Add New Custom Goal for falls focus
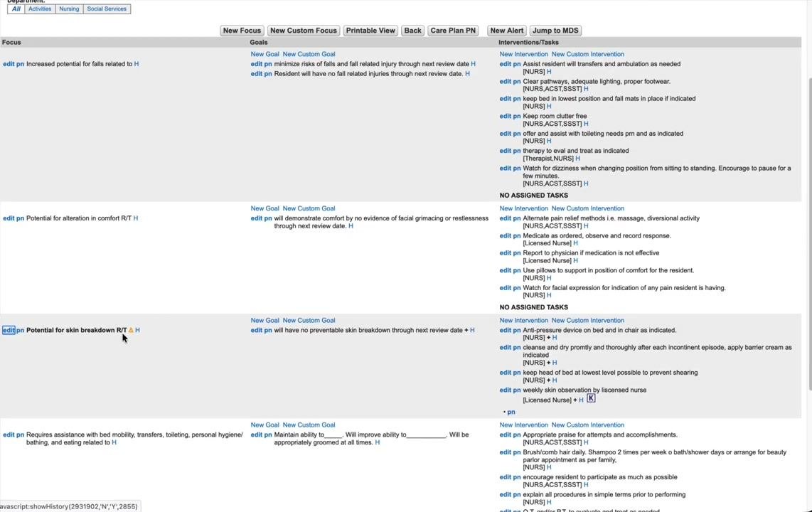Screen dimensions: 812x512 309,54
